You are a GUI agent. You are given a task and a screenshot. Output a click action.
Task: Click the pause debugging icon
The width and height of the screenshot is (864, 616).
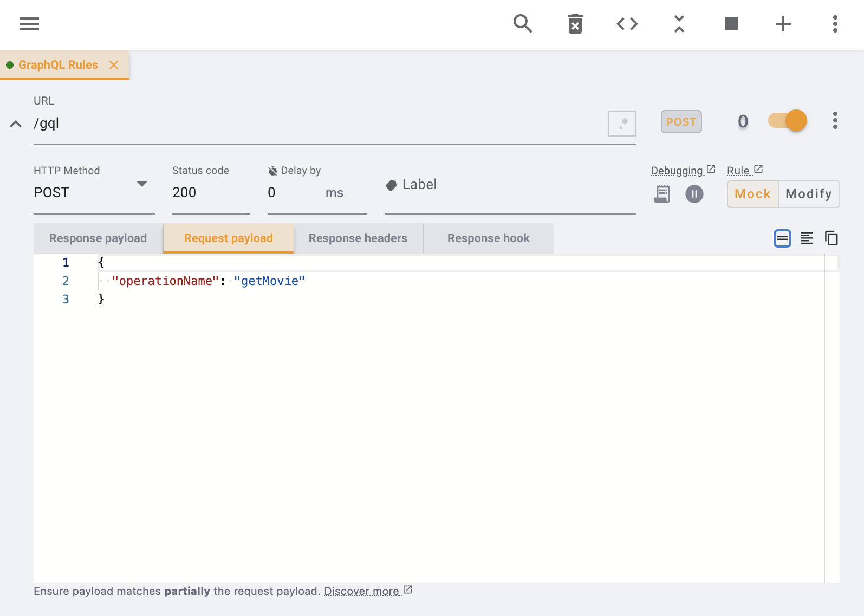tap(694, 194)
